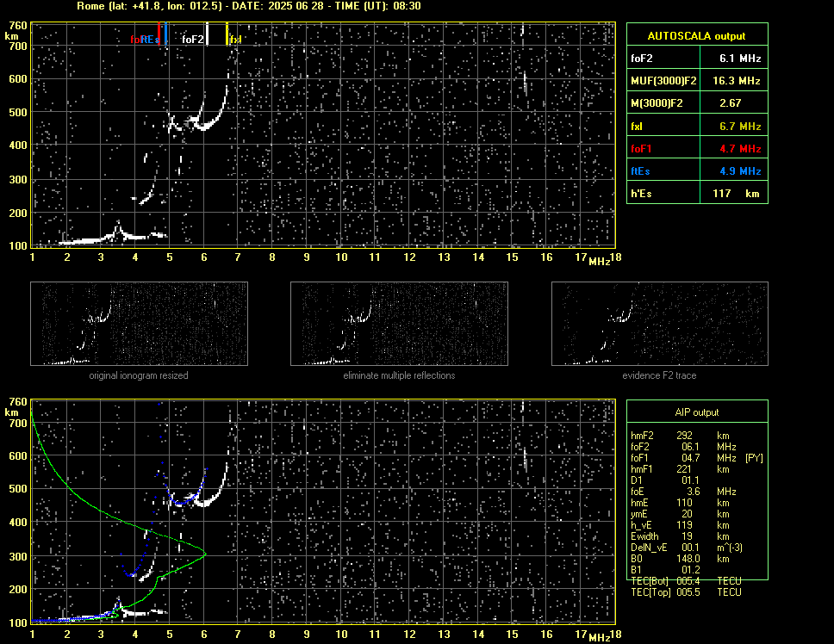This screenshot has width=834, height=644.
Task: Click the red foF1 marker atop the upper ionogram
Action: [x=159, y=34]
